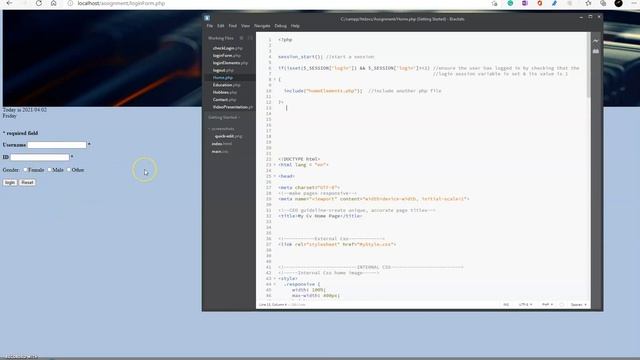Click the browser collections icon

click(x=603, y=3)
